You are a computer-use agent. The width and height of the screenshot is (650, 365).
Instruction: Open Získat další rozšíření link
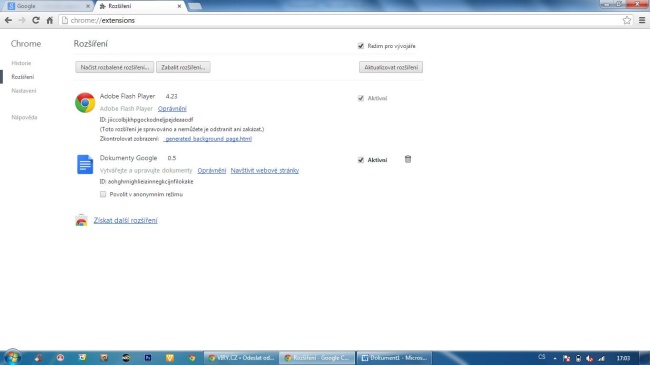click(126, 220)
